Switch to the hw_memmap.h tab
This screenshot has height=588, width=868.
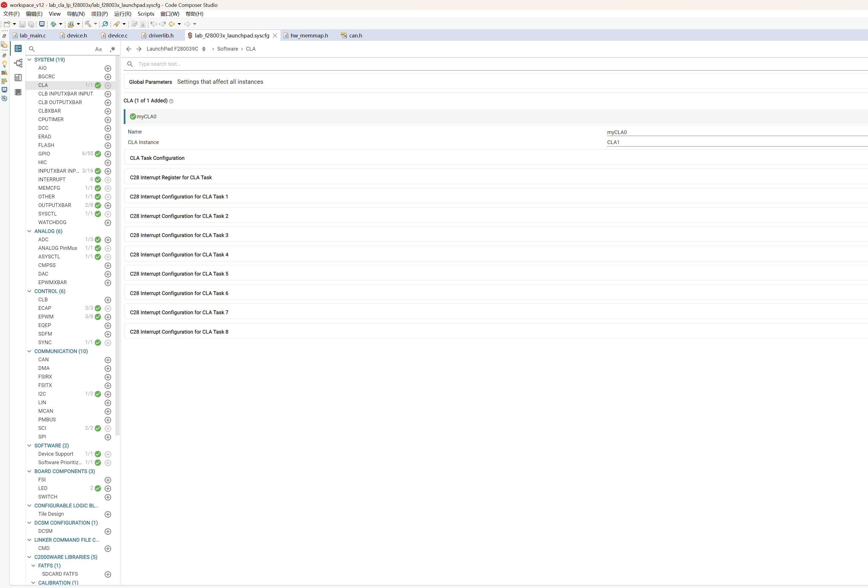pyautogui.click(x=309, y=35)
